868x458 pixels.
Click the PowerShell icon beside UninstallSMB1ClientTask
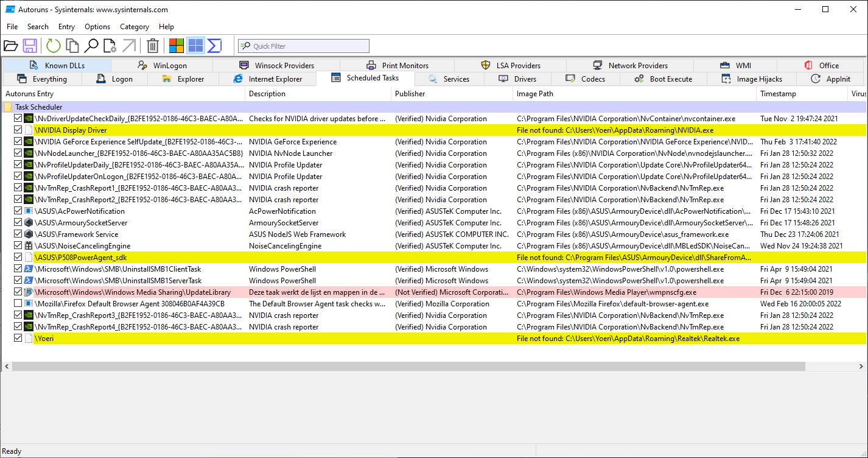point(29,269)
